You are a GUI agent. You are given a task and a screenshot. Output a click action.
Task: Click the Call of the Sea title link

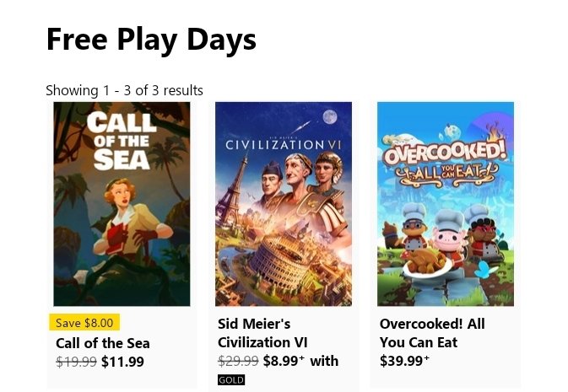pyautogui.click(x=103, y=343)
